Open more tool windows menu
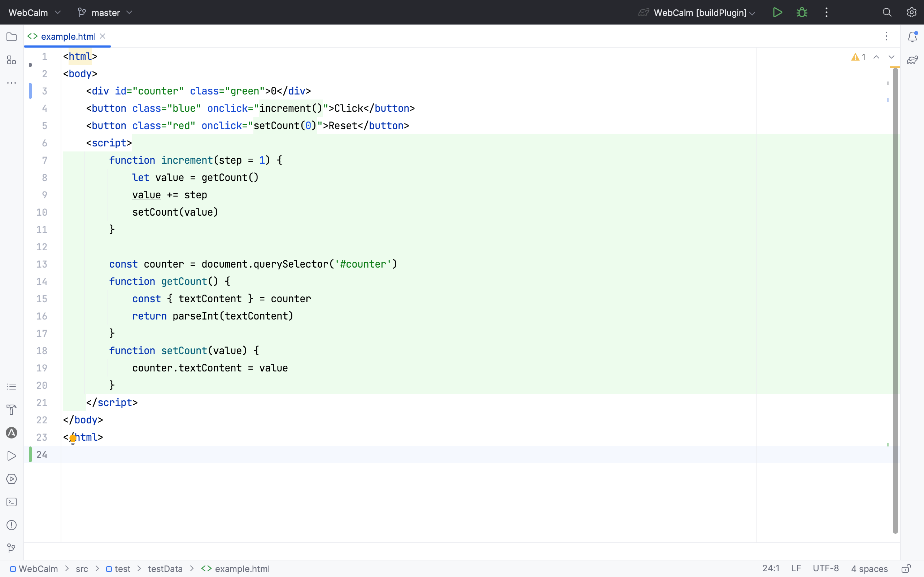The width and height of the screenshot is (924, 577). tap(12, 83)
